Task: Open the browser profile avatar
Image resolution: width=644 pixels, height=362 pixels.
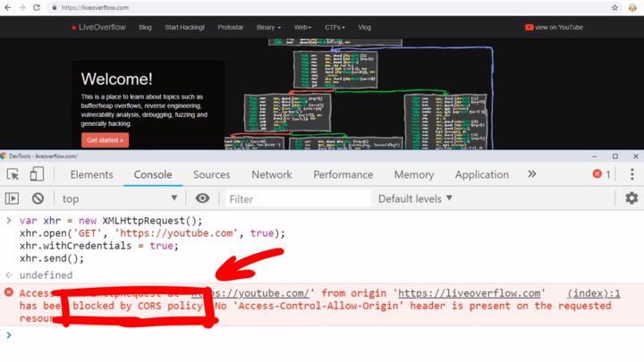Action: [632, 7]
